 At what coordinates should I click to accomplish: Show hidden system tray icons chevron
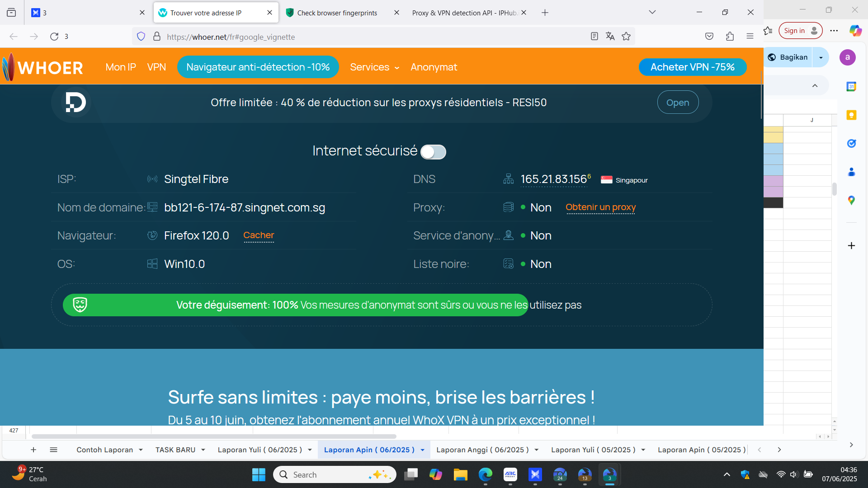727,474
